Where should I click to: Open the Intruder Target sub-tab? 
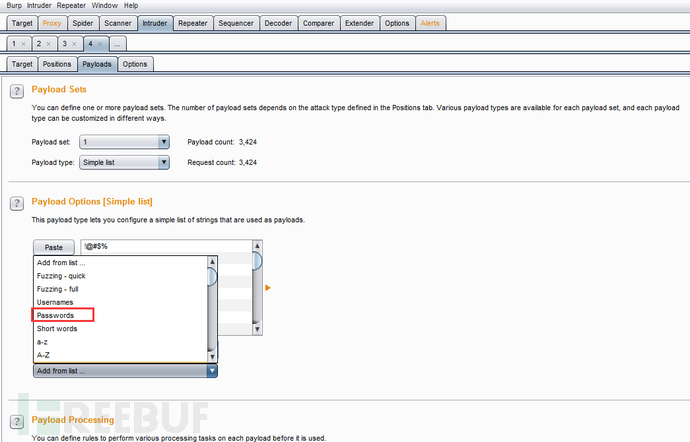(x=22, y=64)
